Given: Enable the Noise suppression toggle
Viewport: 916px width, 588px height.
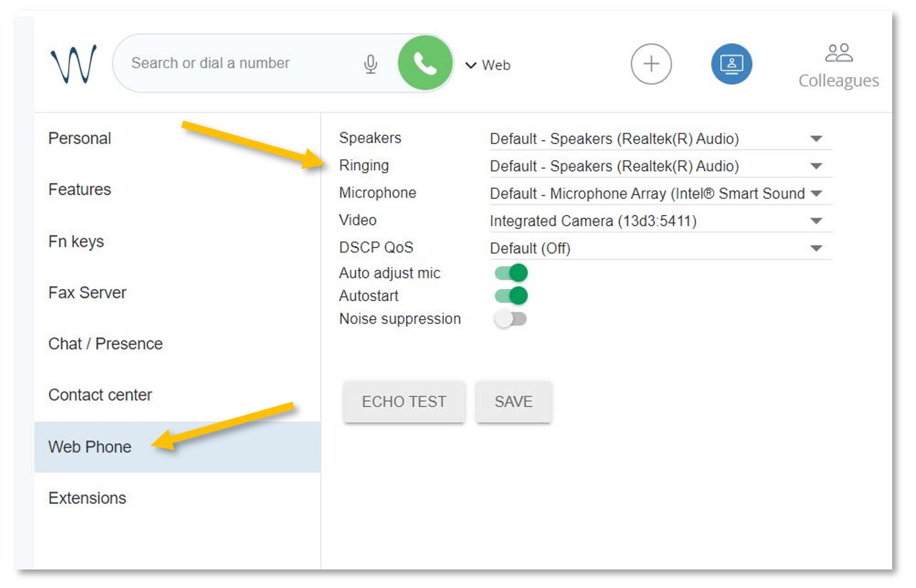Looking at the screenshot, I should (511, 319).
